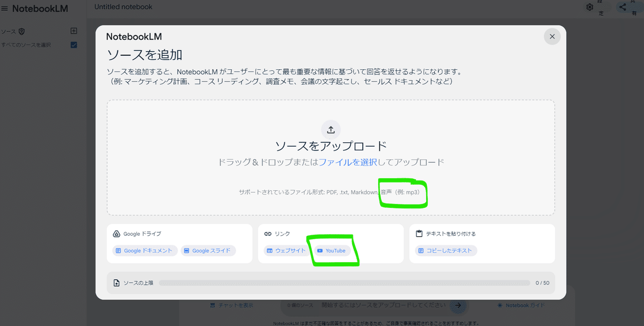Uncheck the すべてのソースを選択 checkbox
The height and width of the screenshot is (326, 644).
(x=74, y=45)
